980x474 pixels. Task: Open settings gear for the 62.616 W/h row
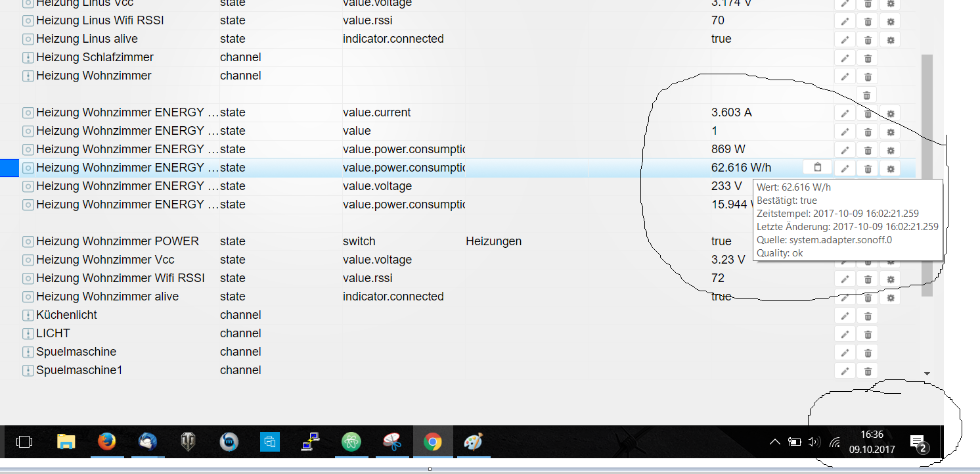click(x=890, y=168)
